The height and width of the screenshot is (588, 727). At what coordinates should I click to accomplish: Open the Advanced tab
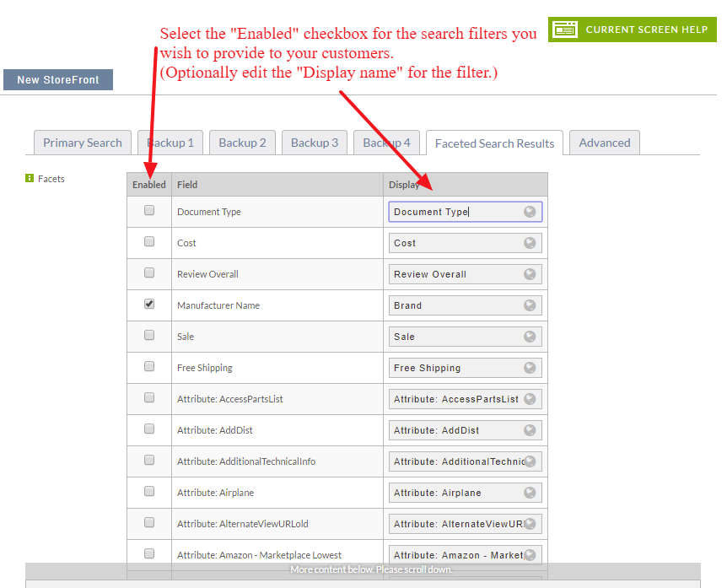pyautogui.click(x=605, y=143)
